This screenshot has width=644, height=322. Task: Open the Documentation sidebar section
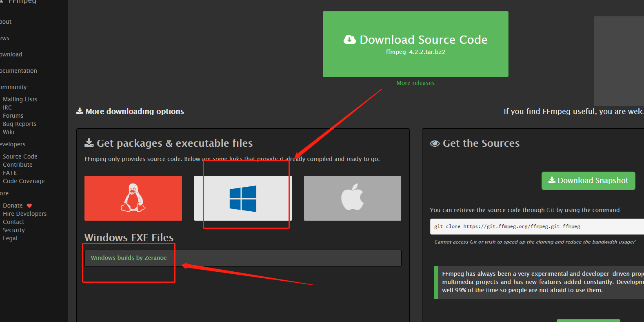[x=18, y=71]
